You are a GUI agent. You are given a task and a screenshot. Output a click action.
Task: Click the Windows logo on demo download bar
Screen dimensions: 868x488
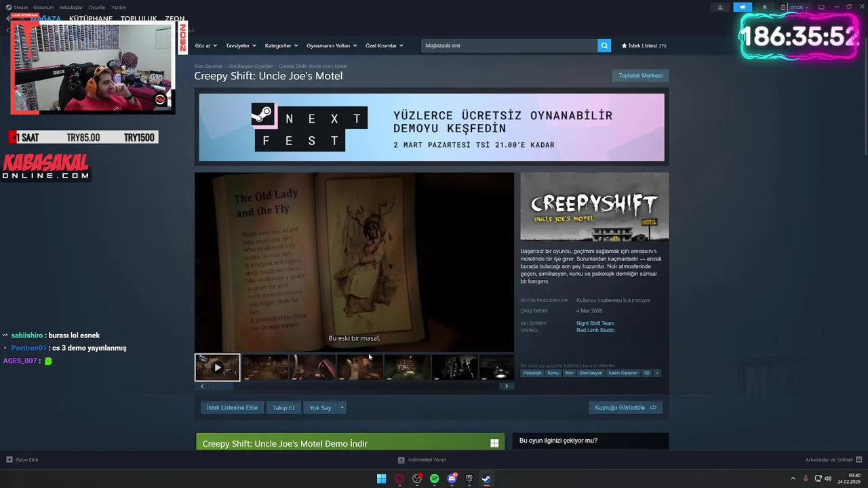coord(494,443)
